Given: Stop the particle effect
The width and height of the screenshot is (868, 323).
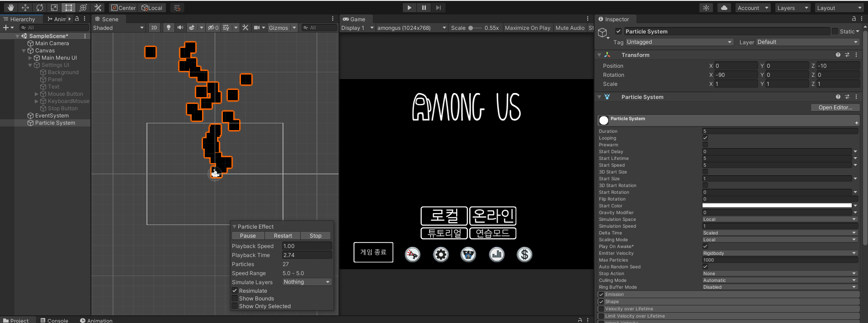Looking at the screenshot, I should 316,236.
